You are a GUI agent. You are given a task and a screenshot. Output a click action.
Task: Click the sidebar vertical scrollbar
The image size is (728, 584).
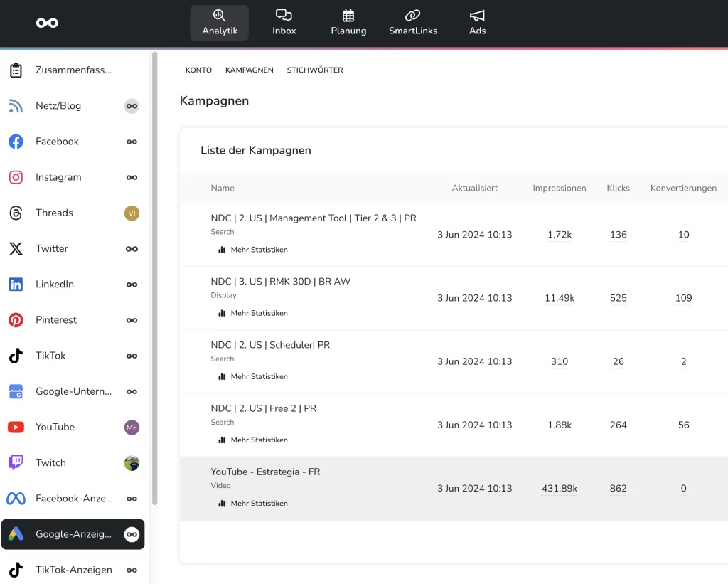point(154,277)
